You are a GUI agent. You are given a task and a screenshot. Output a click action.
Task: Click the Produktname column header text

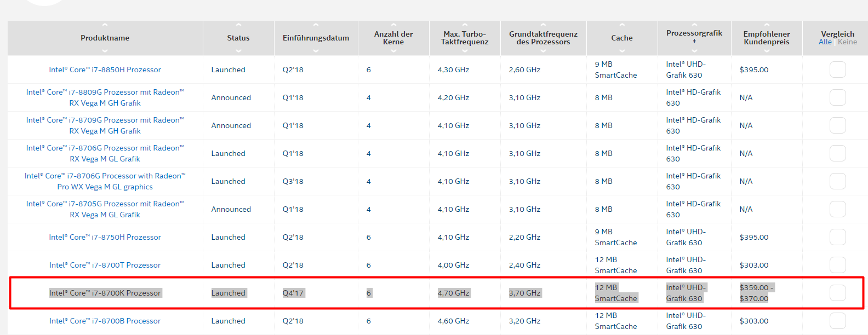point(105,38)
